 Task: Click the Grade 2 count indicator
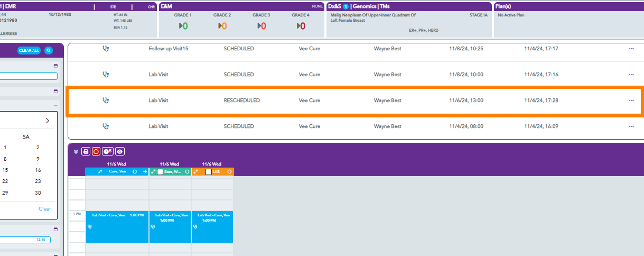(x=222, y=26)
